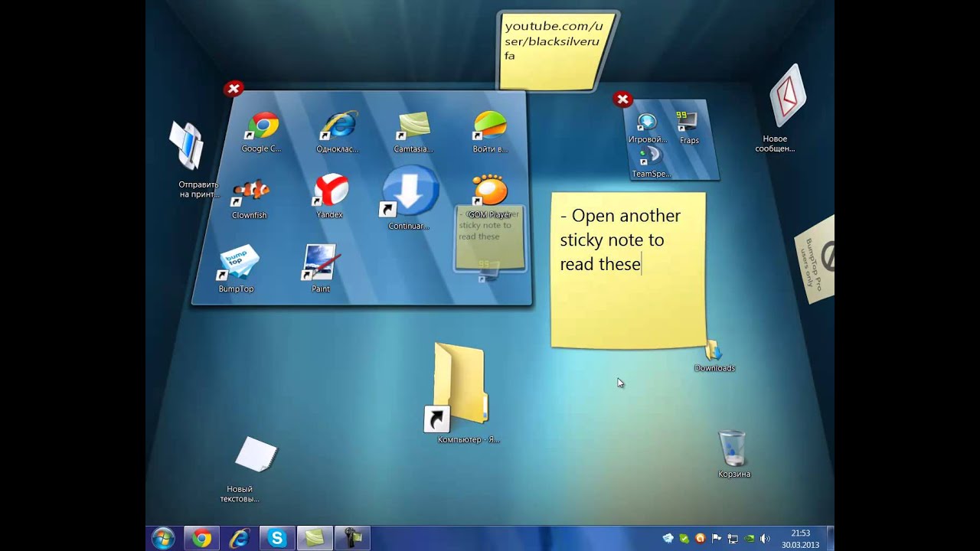Click the NVIDIA tray icon
Image resolution: width=980 pixels, height=551 pixels.
(749, 539)
